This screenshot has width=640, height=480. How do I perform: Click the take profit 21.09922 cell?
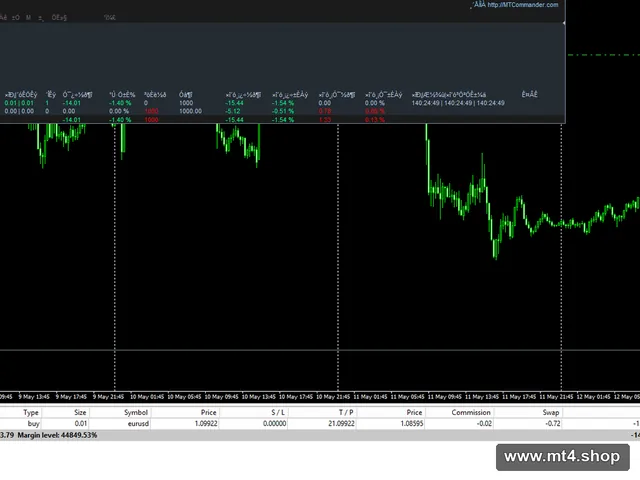[341, 423]
